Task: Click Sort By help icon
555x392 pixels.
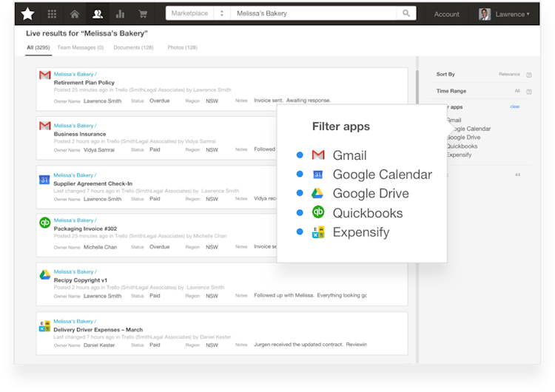Action: [x=529, y=75]
